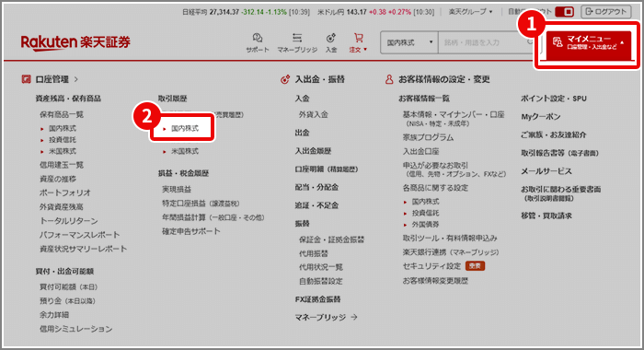Open 取引ツール・有料情報申込み link
644x350 pixels.
(450, 239)
